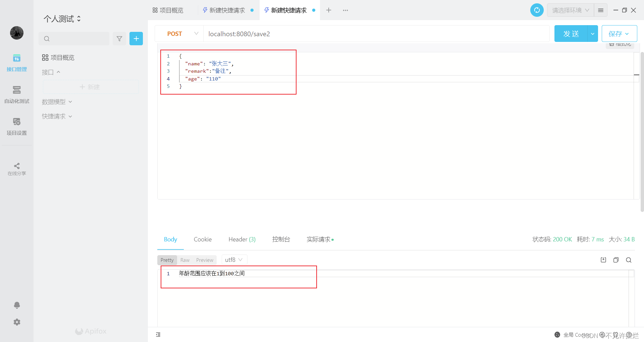Image resolution: width=644 pixels, height=342 pixels.
Task: Click the 发送 send button
Action: 571,34
